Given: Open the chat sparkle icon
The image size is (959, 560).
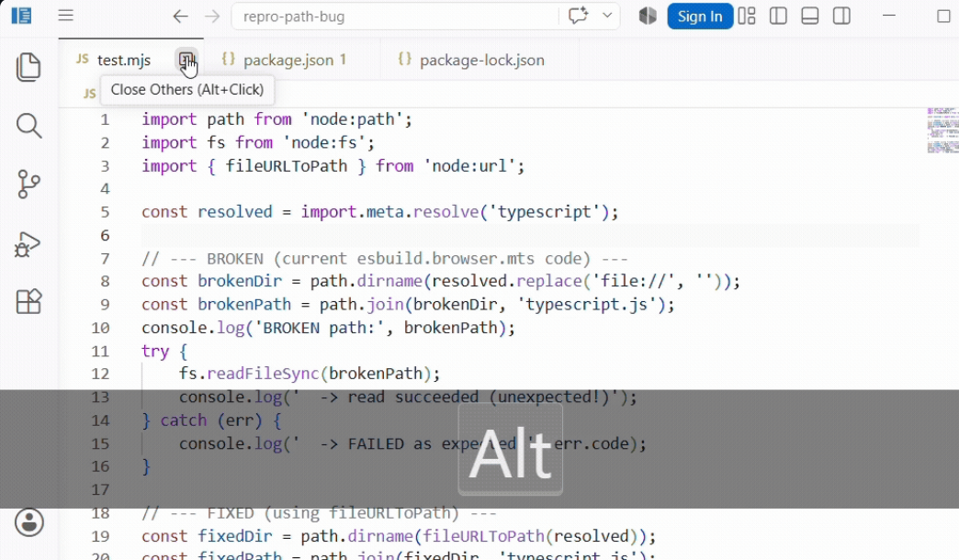Looking at the screenshot, I should click(578, 16).
